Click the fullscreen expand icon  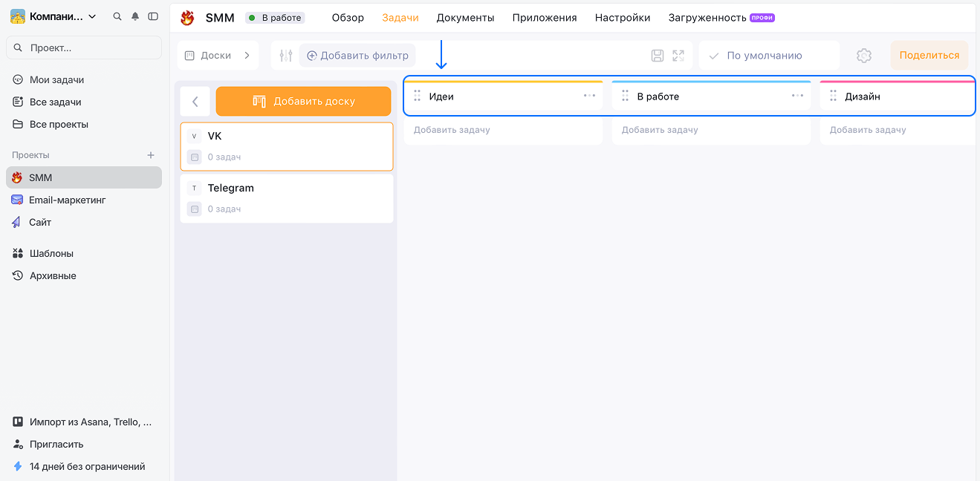tap(678, 56)
